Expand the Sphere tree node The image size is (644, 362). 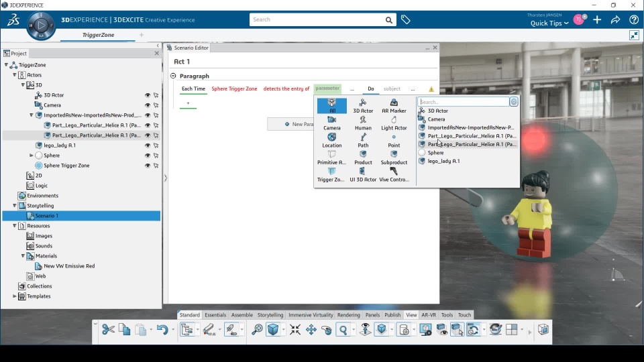tap(32, 156)
